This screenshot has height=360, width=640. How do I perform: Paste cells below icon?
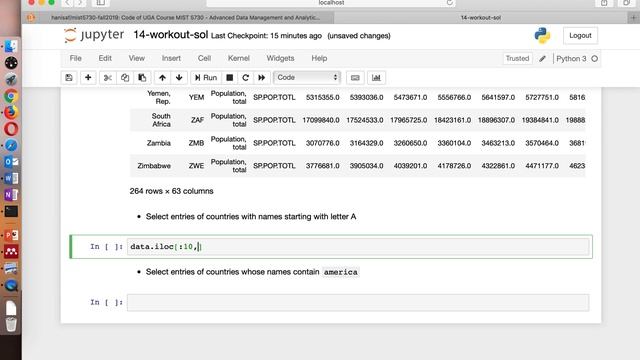(142, 78)
